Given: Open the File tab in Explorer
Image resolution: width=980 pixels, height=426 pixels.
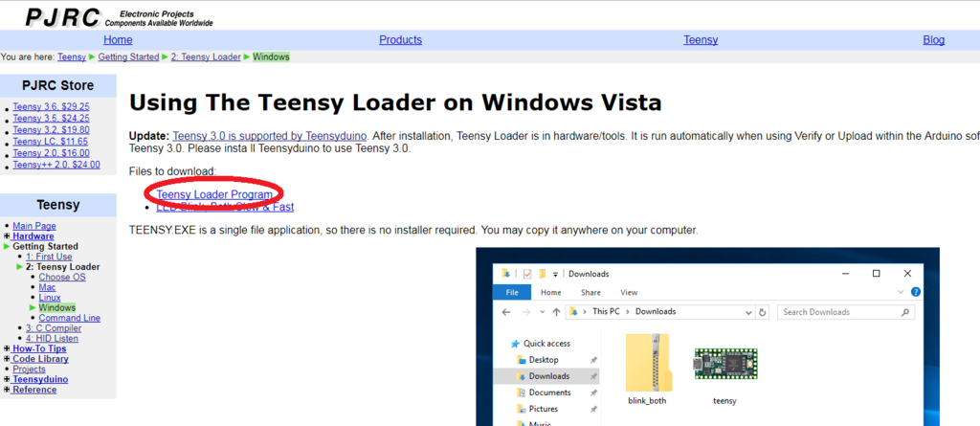Looking at the screenshot, I should [512, 292].
